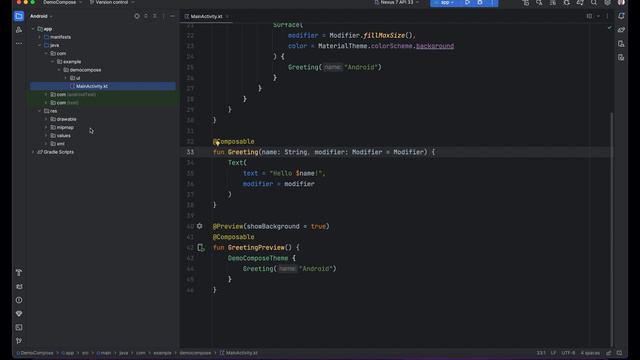Collapse the app module node
The height and width of the screenshot is (360, 640).
pyautogui.click(x=33, y=29)
